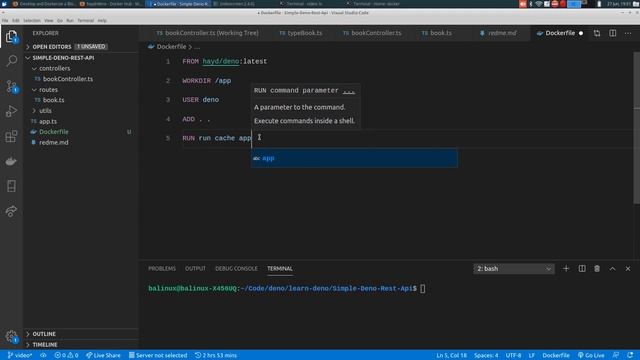
Task: Open the Source Control view
Action: click(11, 86)
